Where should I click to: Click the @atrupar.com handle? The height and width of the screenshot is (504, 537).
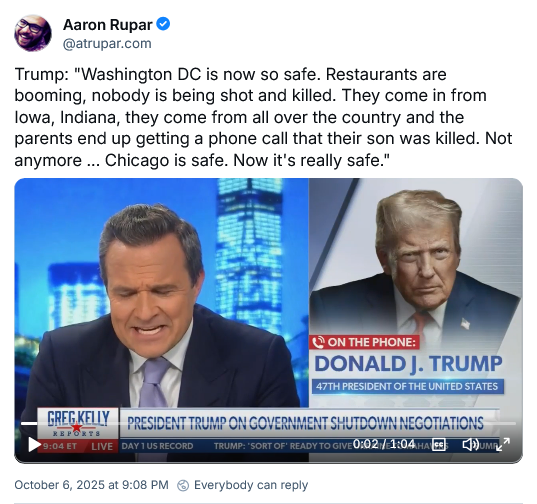(x=107, y=43)
